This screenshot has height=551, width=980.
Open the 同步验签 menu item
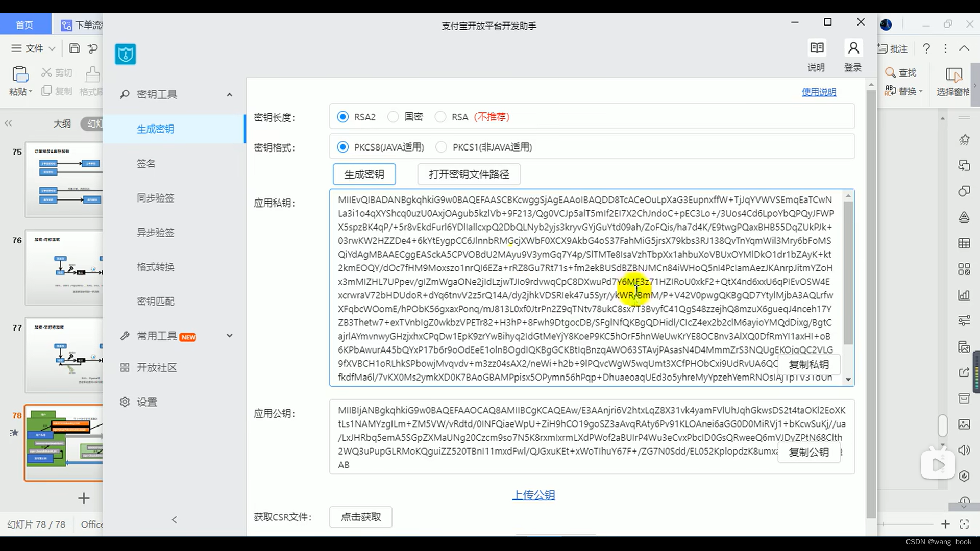pyautogui.click(x=174, y=198)
